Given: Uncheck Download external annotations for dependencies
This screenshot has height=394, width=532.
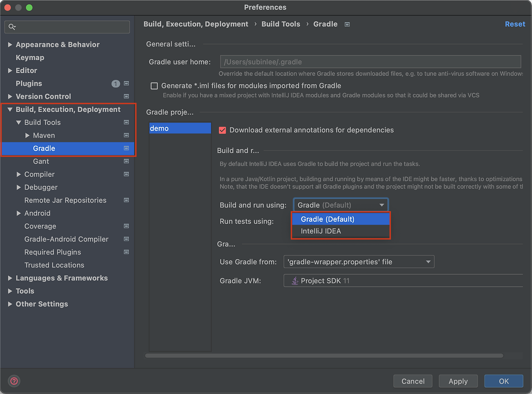Looking at the screenshot, I should pyautogui.click(x=222, y=130).
